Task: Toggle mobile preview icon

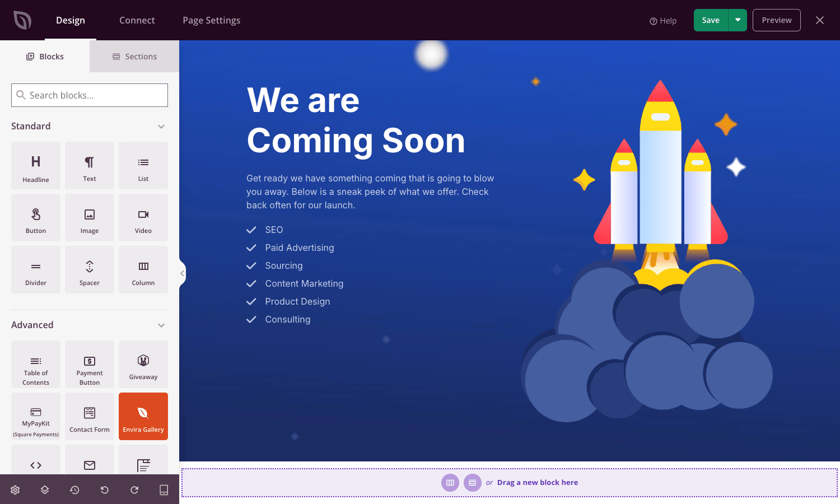Action: 164,490
